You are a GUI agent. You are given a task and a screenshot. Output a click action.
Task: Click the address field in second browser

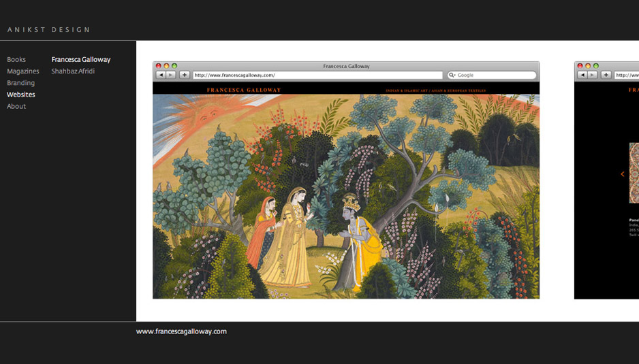click(x=627, y=75)
